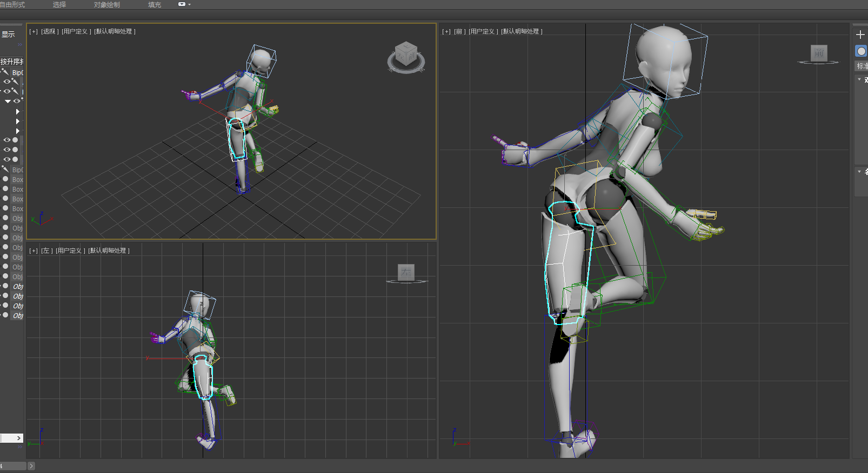The width and height of the screenshot is (868, 473).
Task: Click the front viewport [+] menu
Action: (x=446, y=31)
